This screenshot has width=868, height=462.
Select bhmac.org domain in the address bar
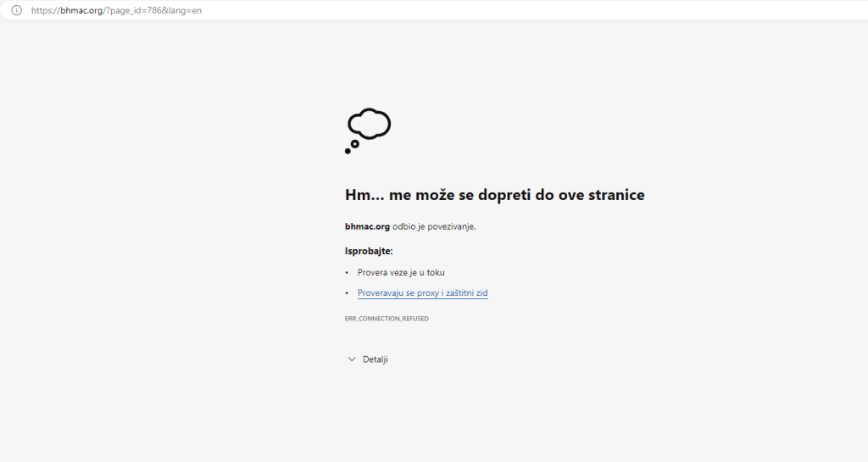(x=81, y=10)
